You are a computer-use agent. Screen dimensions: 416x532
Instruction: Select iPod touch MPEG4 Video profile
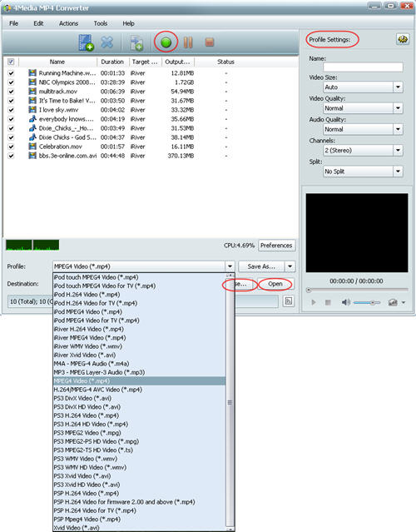coord(139,277)
